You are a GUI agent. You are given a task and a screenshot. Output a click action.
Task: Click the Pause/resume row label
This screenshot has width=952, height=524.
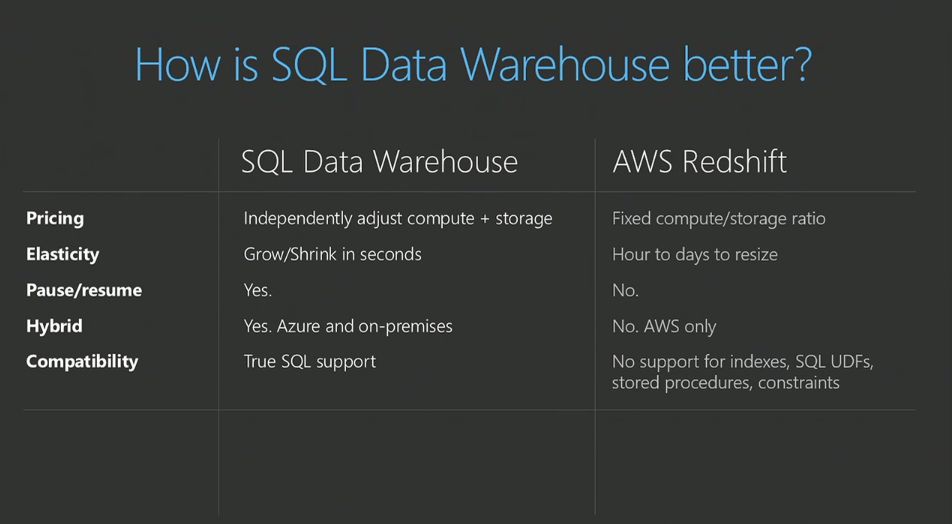84,290
